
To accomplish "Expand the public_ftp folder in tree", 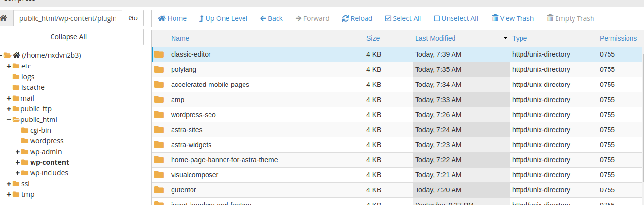I will (9, 109).
